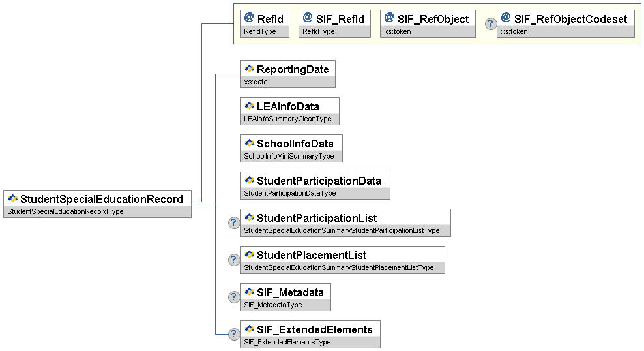Click the question mark icon beside StudentParticipationList
This screenshot has height=351, width=644.
(234, 223)
